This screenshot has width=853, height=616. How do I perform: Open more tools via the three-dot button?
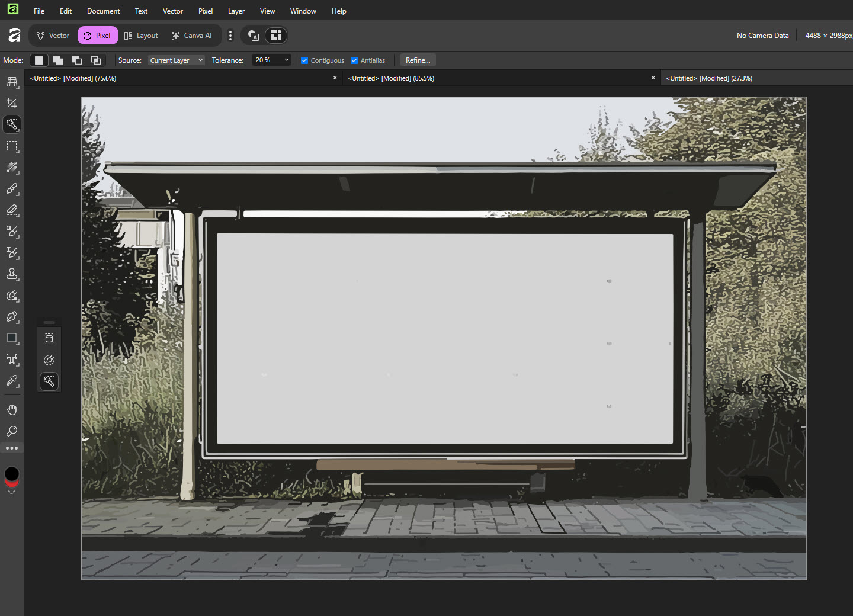12,448
